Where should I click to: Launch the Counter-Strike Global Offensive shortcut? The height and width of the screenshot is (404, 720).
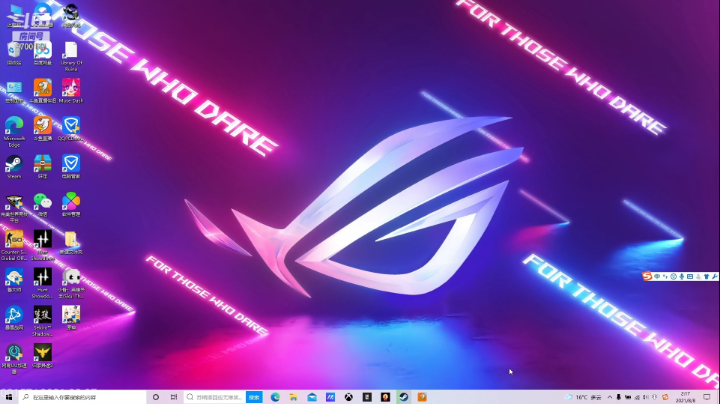point(14,246)
